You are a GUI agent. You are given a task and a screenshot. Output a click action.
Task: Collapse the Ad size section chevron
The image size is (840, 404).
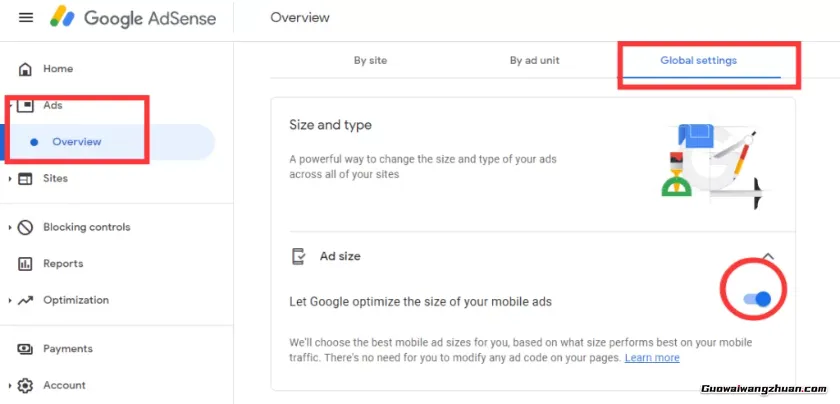tap(768, 257)
